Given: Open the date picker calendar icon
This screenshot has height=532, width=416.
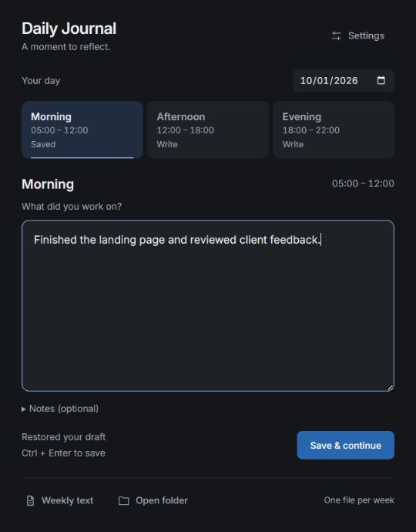Looking at the screenshot, I should pyautogui.click(x=381, y=80).
